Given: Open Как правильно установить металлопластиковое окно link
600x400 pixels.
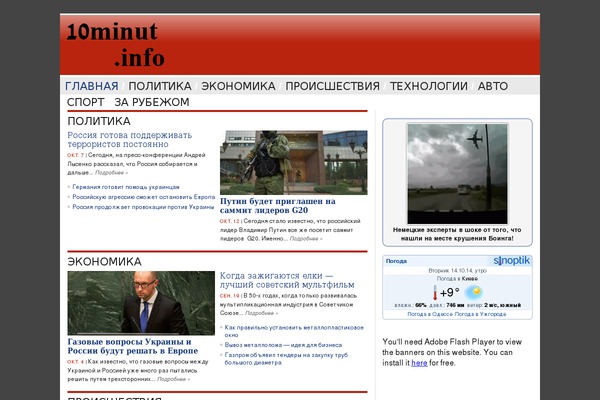Looking at the screenshot, I should point(294,331).
